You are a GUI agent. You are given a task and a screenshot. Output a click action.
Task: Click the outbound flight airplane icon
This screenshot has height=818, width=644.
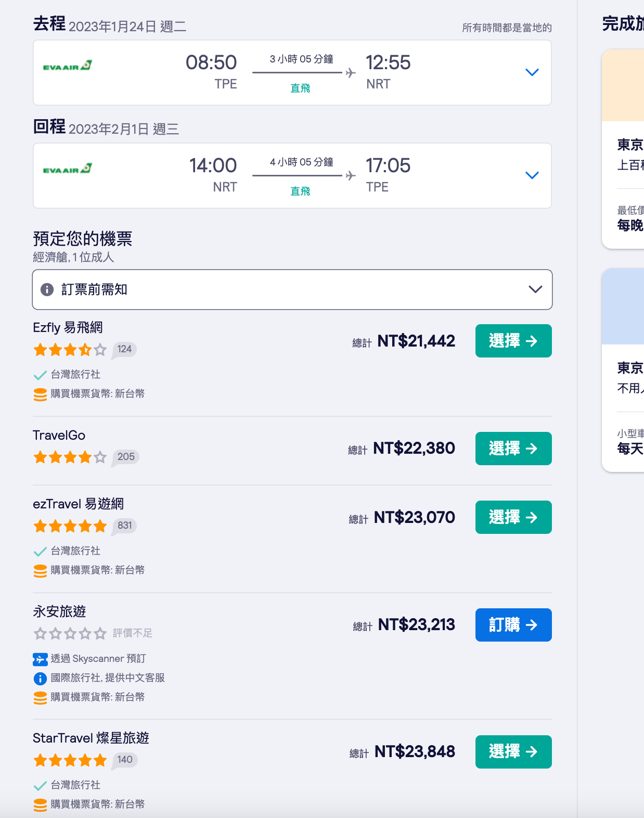[x=351, y=73]
